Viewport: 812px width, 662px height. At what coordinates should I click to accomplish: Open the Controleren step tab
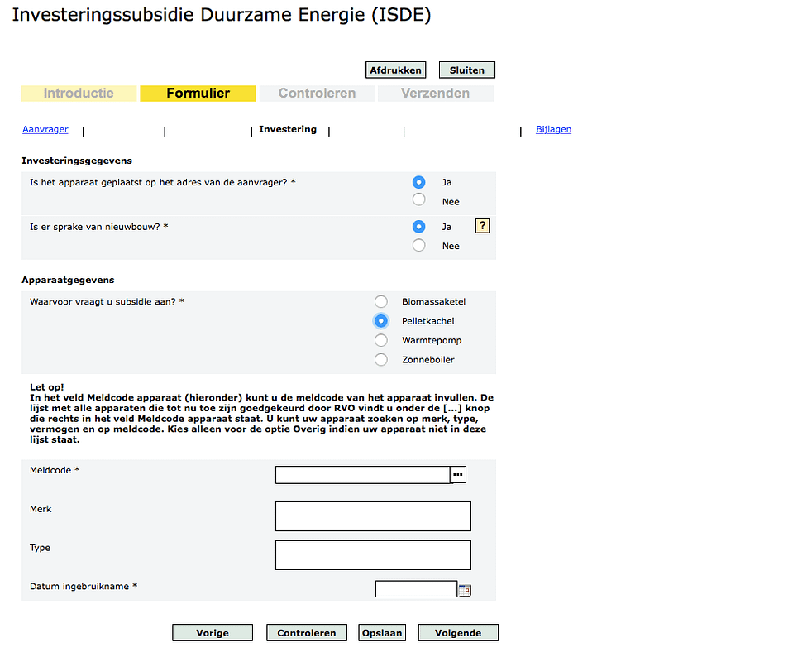point(317,94)
